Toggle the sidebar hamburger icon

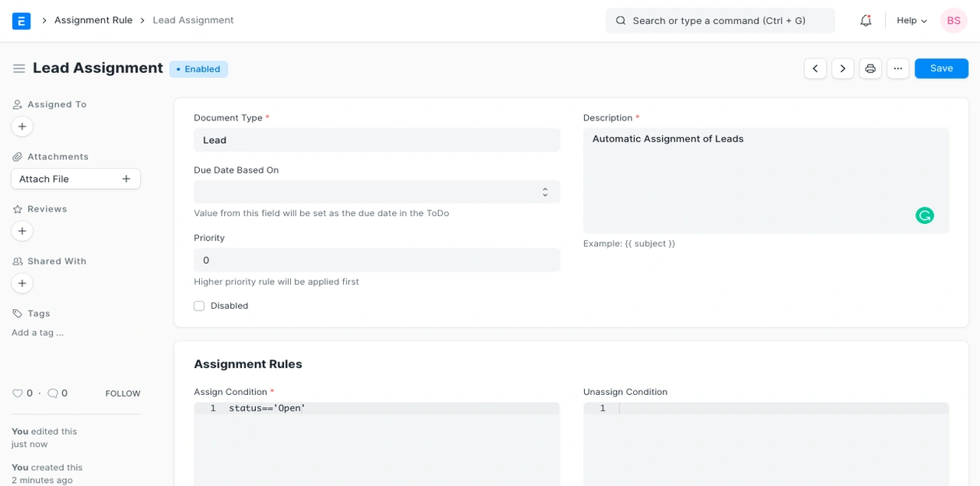click(x=19, y=68)
